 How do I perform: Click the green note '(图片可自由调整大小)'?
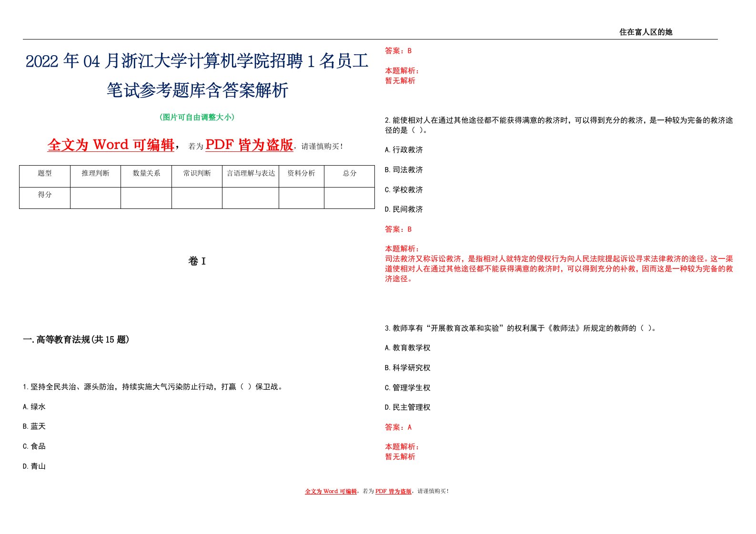pyautogui.click(x=197, y=117)
